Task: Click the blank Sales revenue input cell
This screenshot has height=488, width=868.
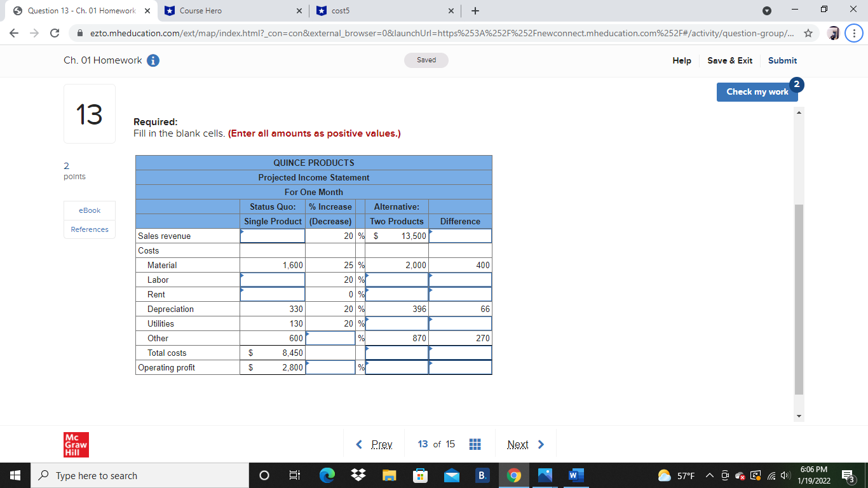Action: click(272, 235)
